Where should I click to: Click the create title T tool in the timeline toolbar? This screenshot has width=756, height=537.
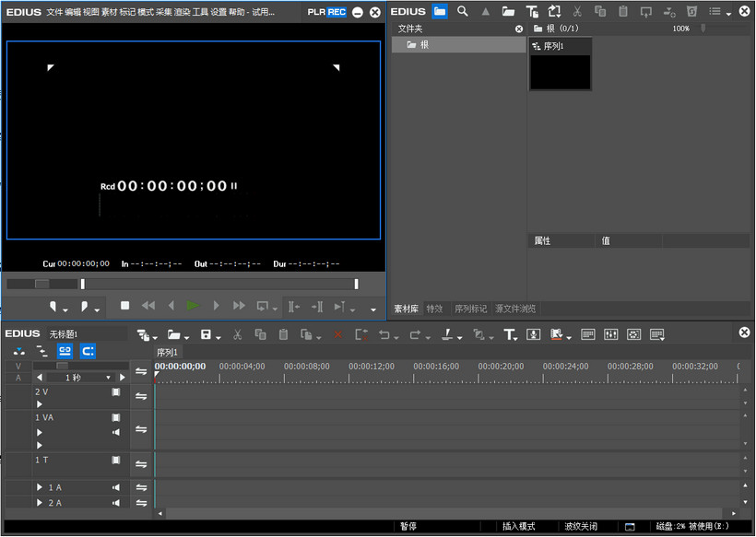pyautogui.click(x=509, y=334)
